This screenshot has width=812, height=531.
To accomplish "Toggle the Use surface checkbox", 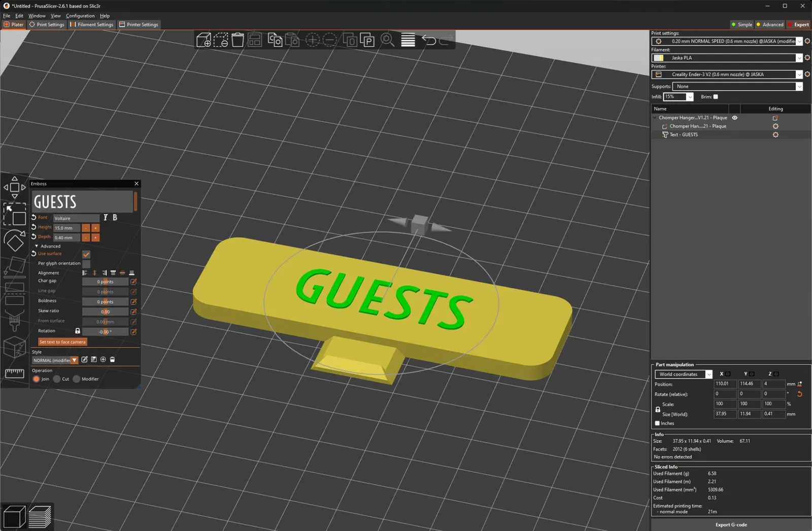I will click(x=86, y=254).
